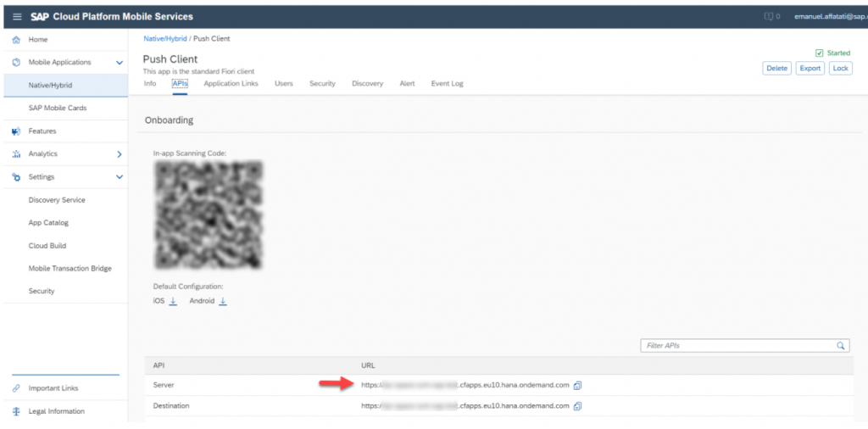Screen dimensions: 868x429
Task: Open the notifications icon in header
Action: (x=768, y=17)
